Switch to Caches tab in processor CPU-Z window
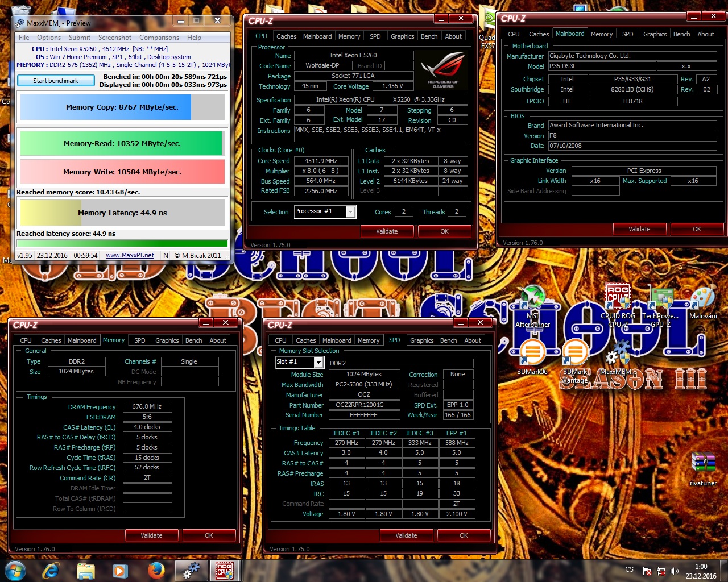Image resolution: width=728 pixels, height=582 pixels. tap(287, 36)
